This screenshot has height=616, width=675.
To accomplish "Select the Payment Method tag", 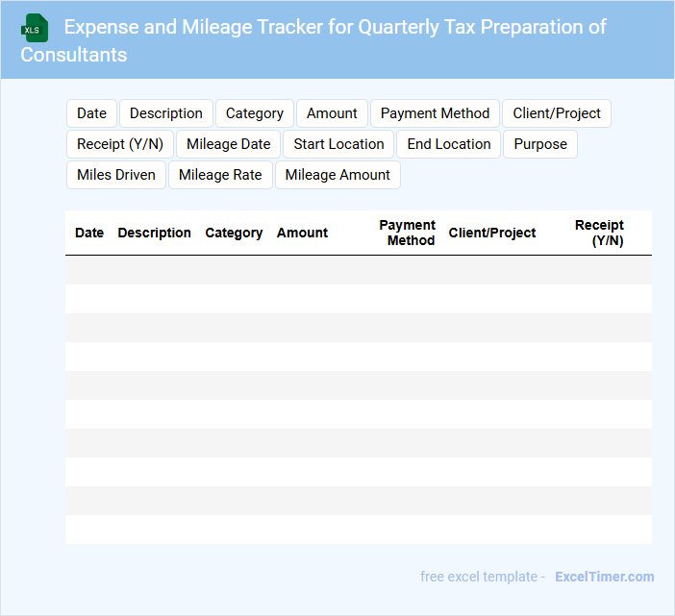I will 435,113.
